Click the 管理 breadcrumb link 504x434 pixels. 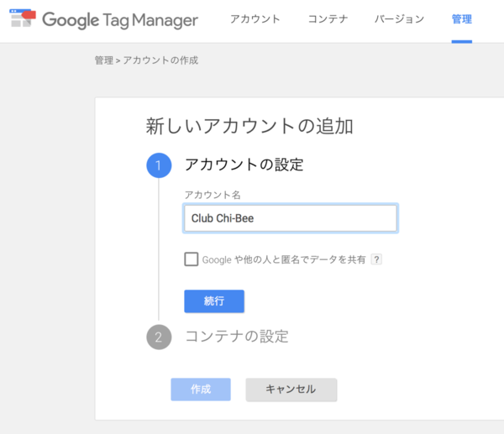coord(104,60)
